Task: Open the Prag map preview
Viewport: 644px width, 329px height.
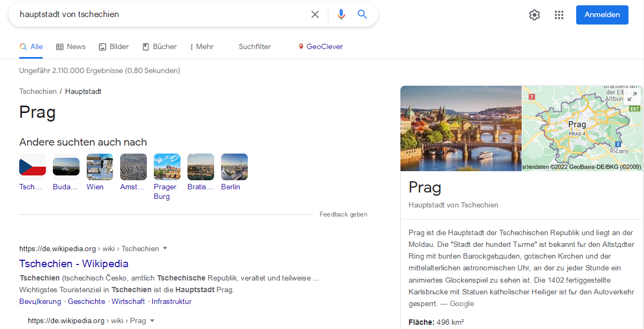Action: pyautogui.click(x=582, y=129)
